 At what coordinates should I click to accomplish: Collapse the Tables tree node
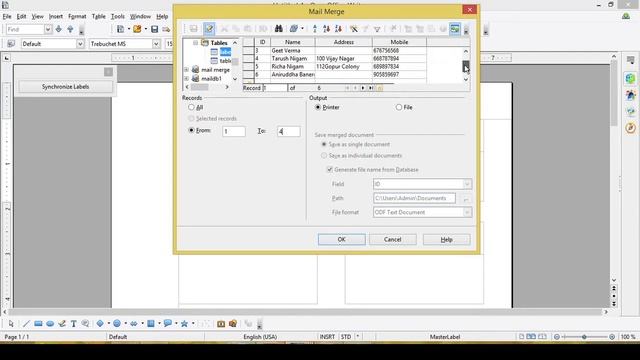click(196, 42)
